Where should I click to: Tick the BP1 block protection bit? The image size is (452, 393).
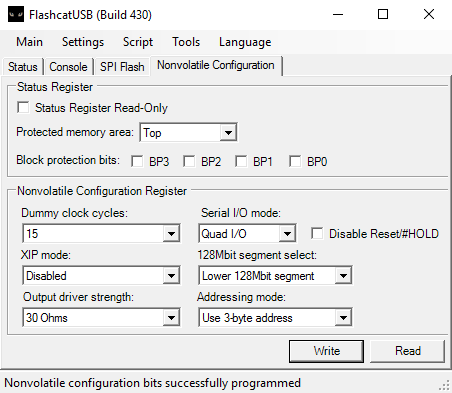click(241, 161)
